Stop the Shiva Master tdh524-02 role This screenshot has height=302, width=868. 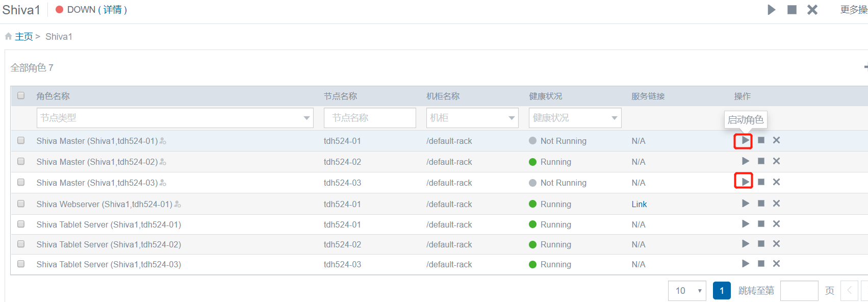(761, 161)
